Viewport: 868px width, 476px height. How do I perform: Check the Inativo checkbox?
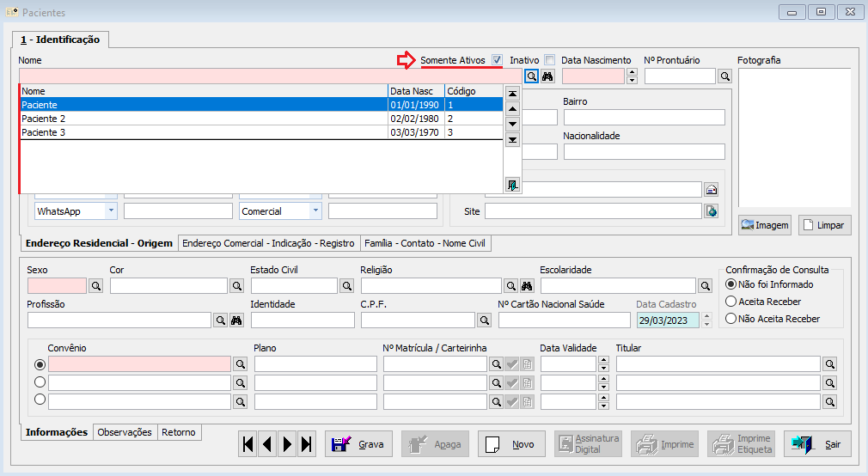(x=549, y=60)
